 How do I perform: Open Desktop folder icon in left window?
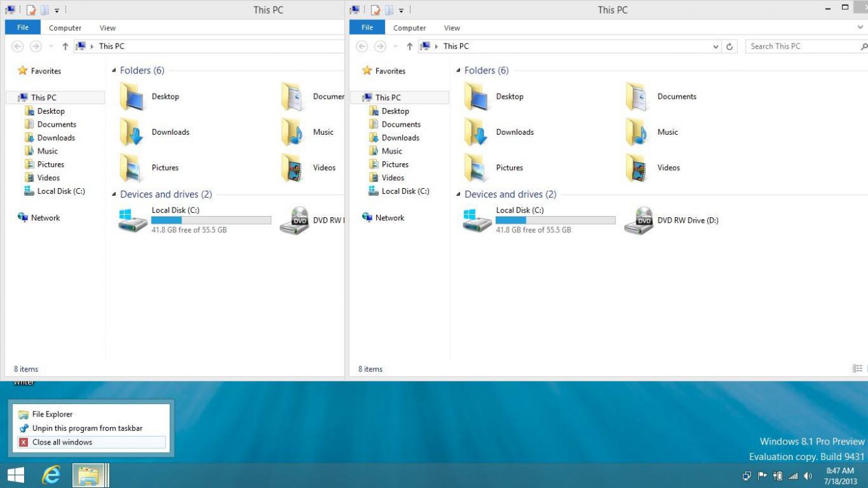[133, 97]
